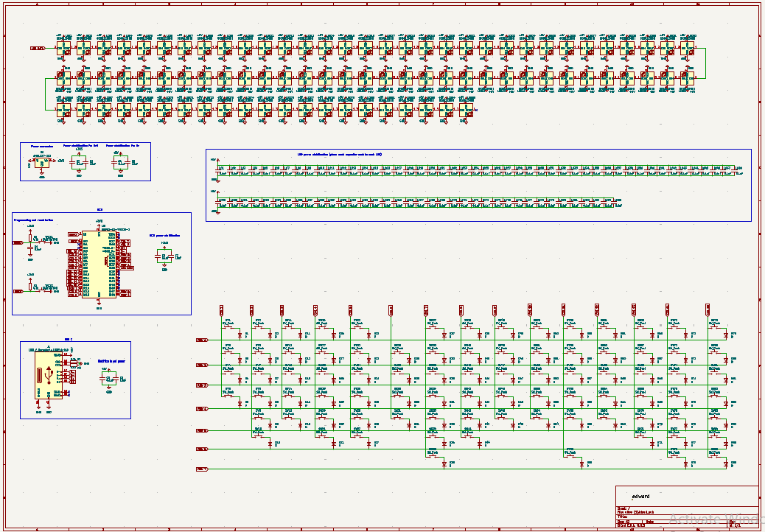Click the rightmost LED in the third row
The height and width of the screenshot is (532, 765).
tap(467, 108)
